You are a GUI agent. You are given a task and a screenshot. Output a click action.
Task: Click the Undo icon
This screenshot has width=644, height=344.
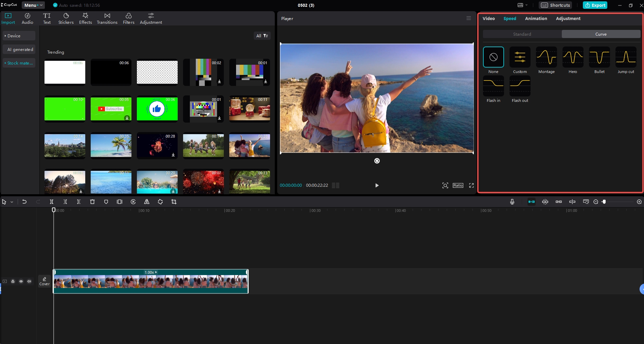coord(24,201)
